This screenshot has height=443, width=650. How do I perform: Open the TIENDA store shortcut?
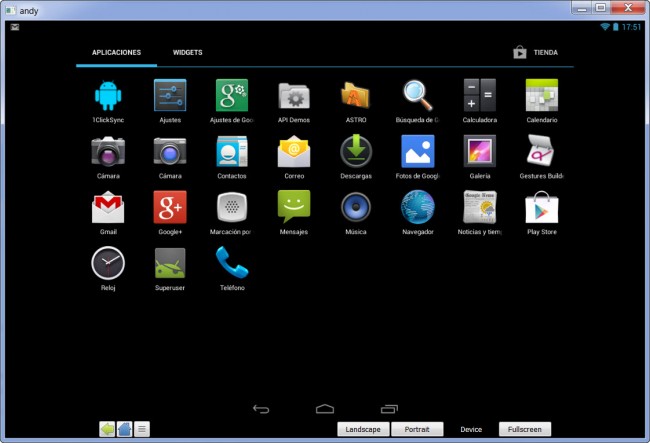[536, 53]
